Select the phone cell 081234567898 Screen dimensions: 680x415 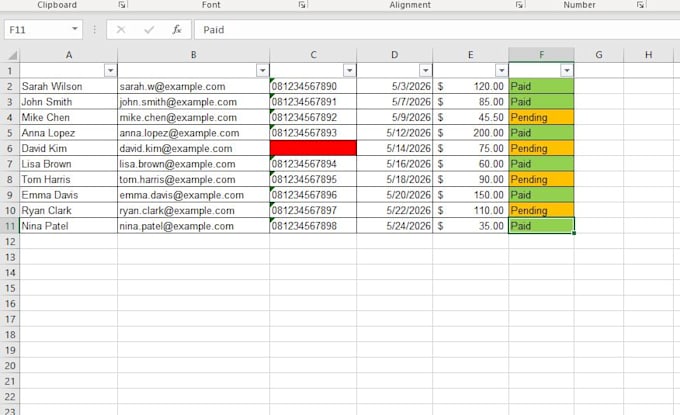coord(313,226)
